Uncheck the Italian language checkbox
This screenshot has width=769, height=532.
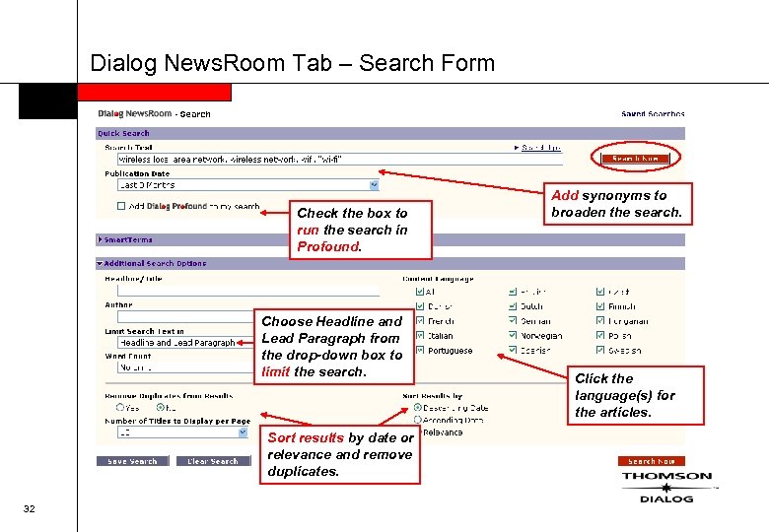420,336
